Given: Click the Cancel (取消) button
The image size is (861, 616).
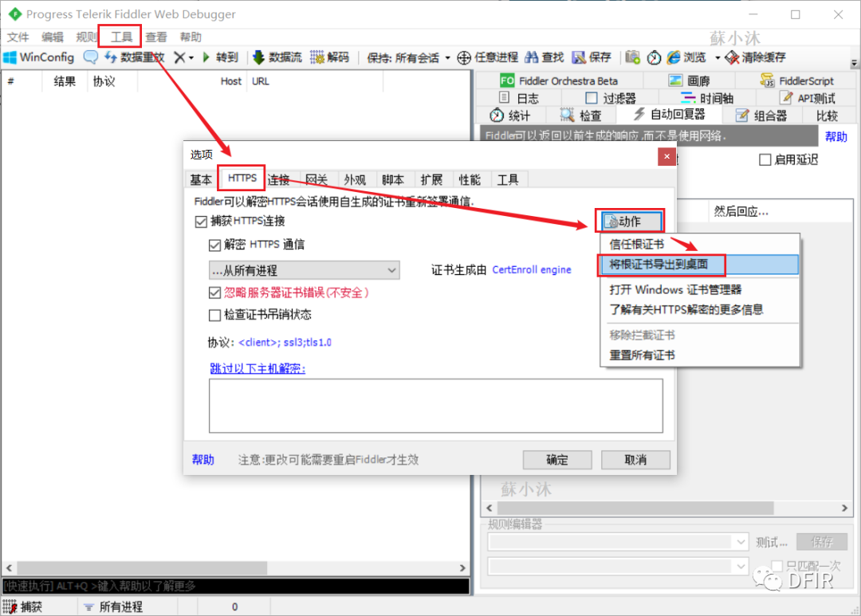Looking at the screenshot, I should coord(635,460).
